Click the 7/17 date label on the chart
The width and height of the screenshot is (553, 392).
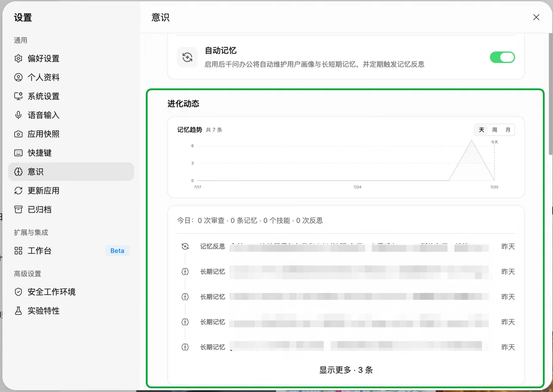[x=197, y=187]
